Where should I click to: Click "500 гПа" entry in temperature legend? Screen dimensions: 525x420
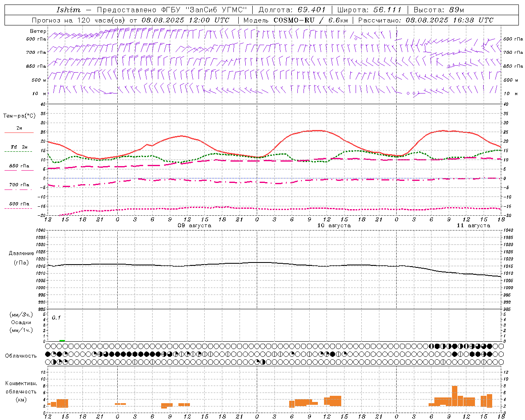pyautogui.click(x=19, y=204)
